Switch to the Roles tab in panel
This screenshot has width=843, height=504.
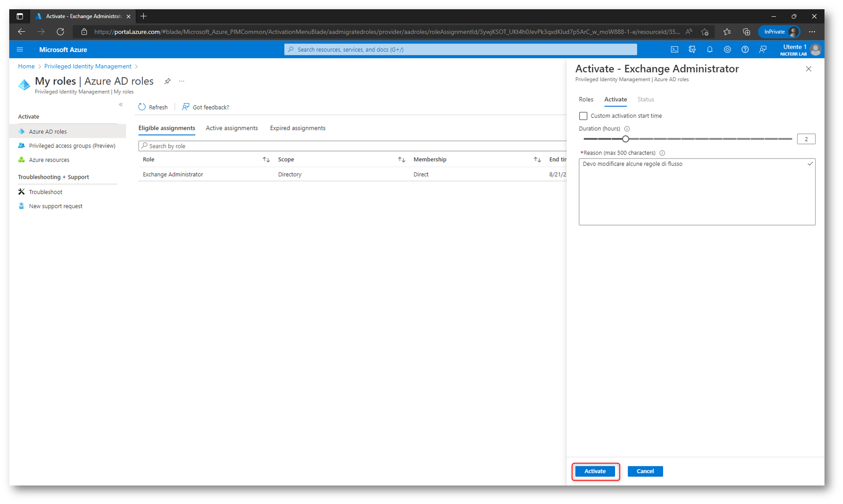586,99
